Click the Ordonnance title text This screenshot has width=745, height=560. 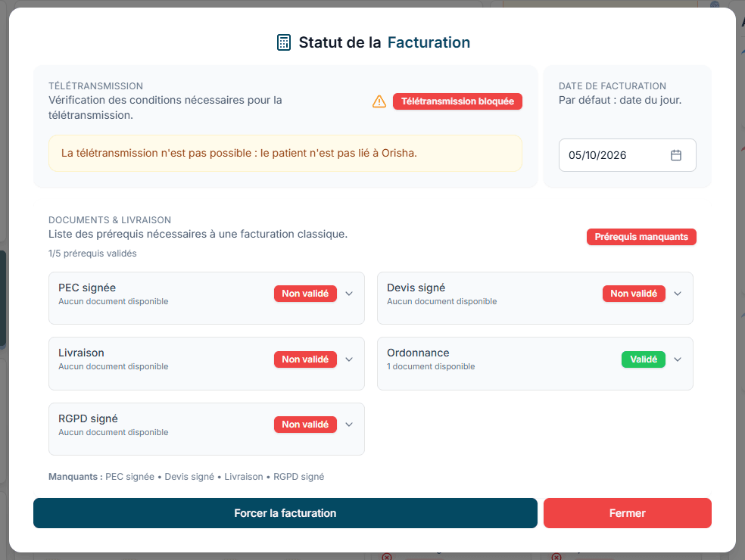(x=418, y=353)
